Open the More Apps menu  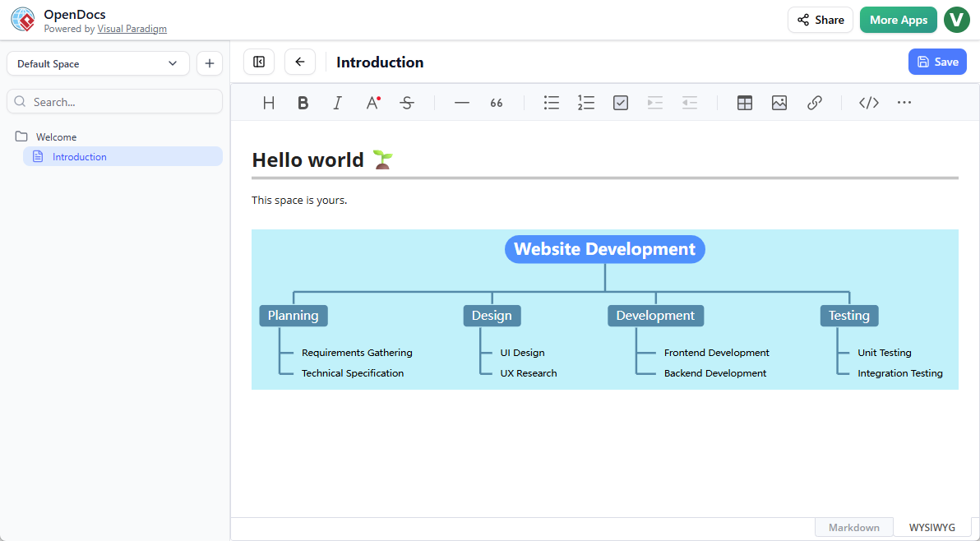(x=898, y=19)
